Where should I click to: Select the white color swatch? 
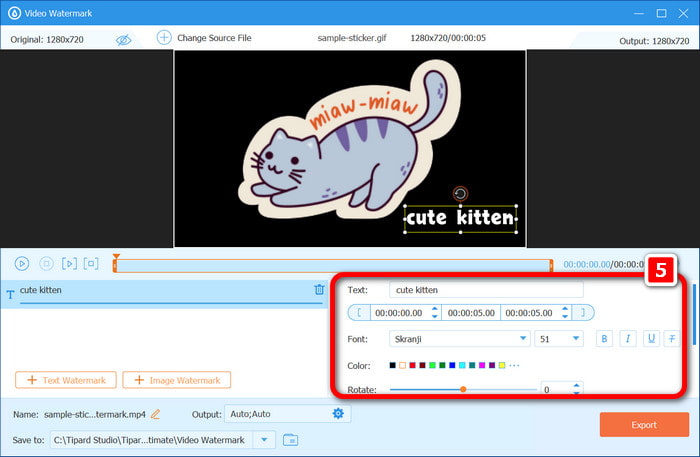click(x=402, y=365)
